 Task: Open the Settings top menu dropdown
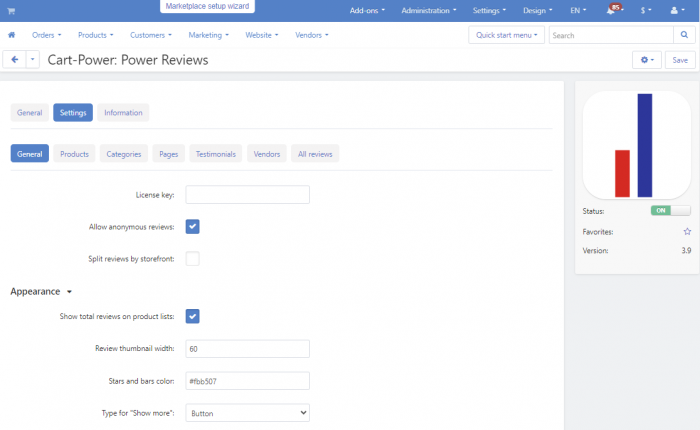coord(489,10)
